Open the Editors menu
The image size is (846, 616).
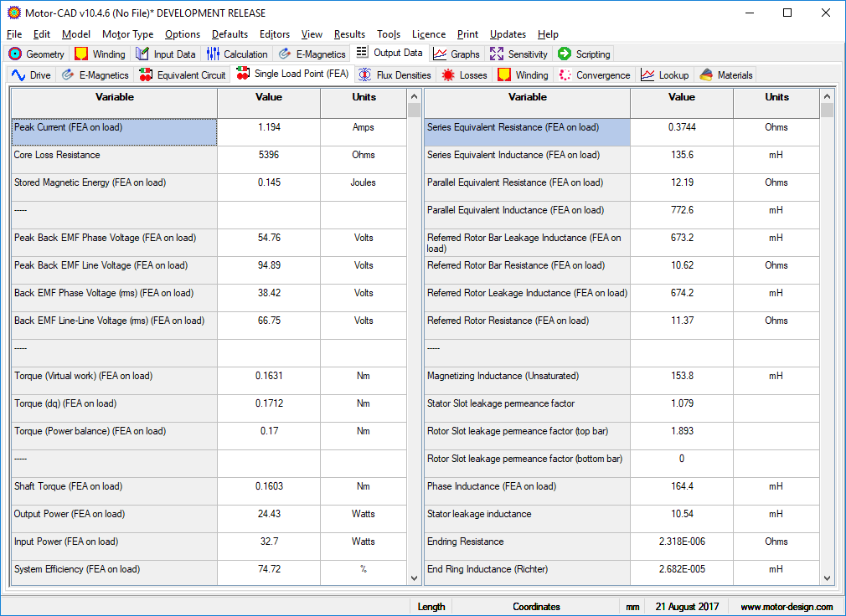(275, 34)
